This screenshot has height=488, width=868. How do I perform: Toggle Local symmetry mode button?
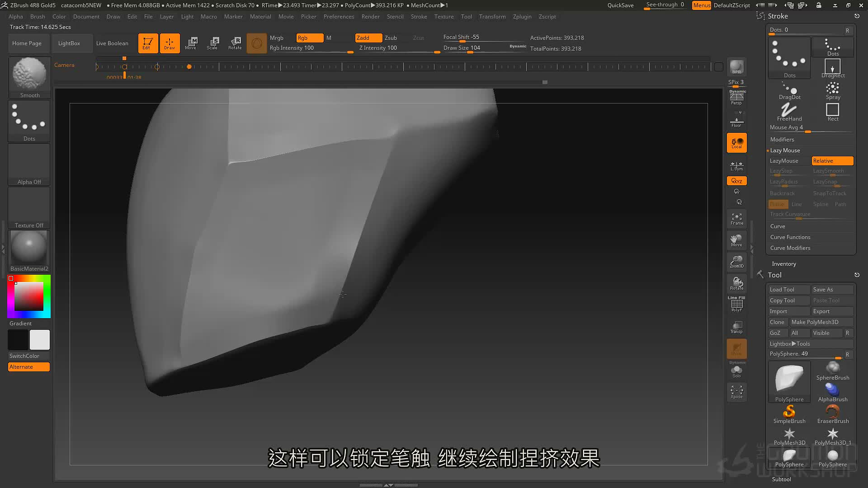736,166
